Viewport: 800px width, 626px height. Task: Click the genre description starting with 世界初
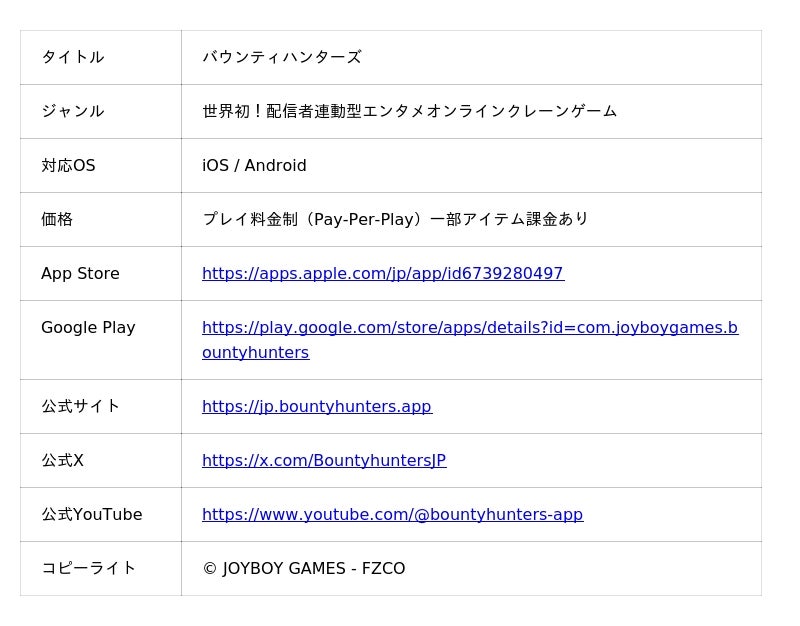click(x=409, y=112)
